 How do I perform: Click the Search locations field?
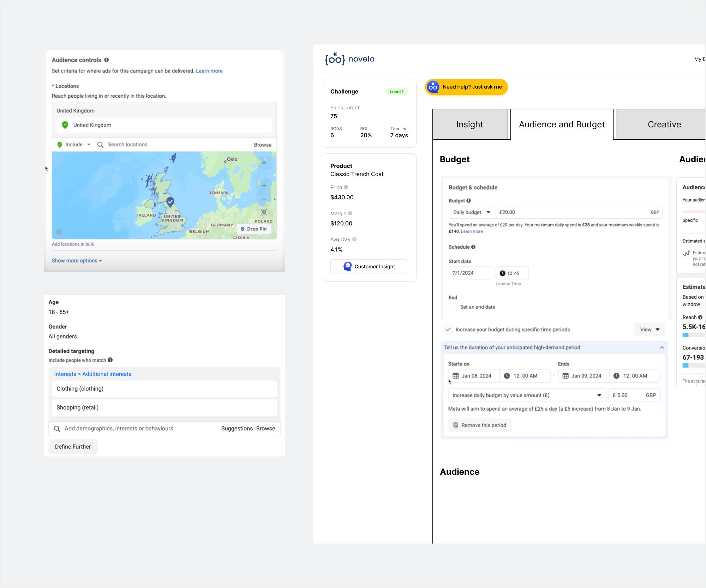coord(127,145)
